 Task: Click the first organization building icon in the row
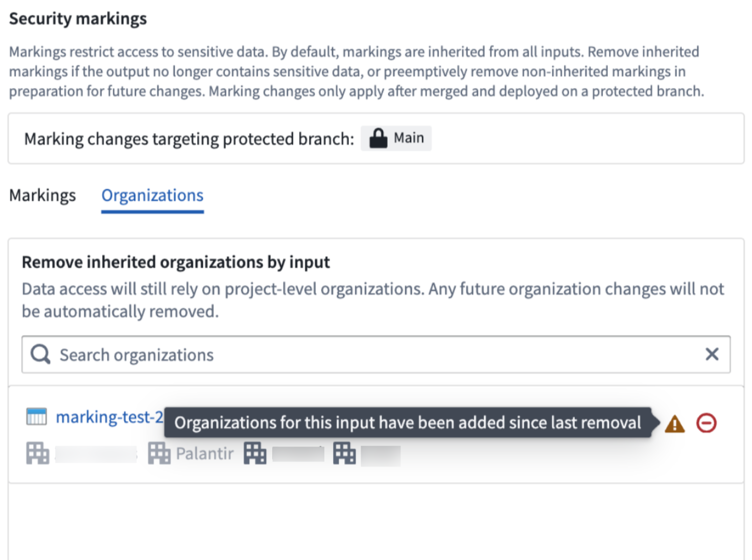point(37,453)
